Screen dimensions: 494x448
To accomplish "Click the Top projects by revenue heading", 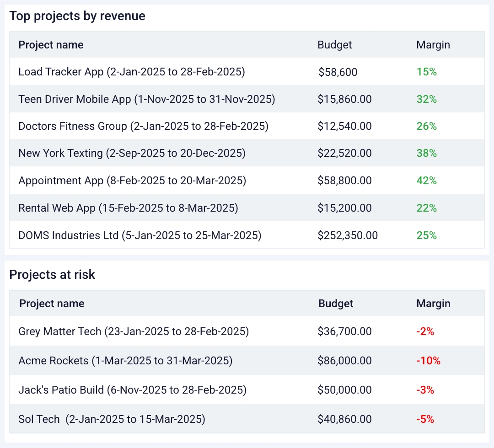I will click(77, 16).
